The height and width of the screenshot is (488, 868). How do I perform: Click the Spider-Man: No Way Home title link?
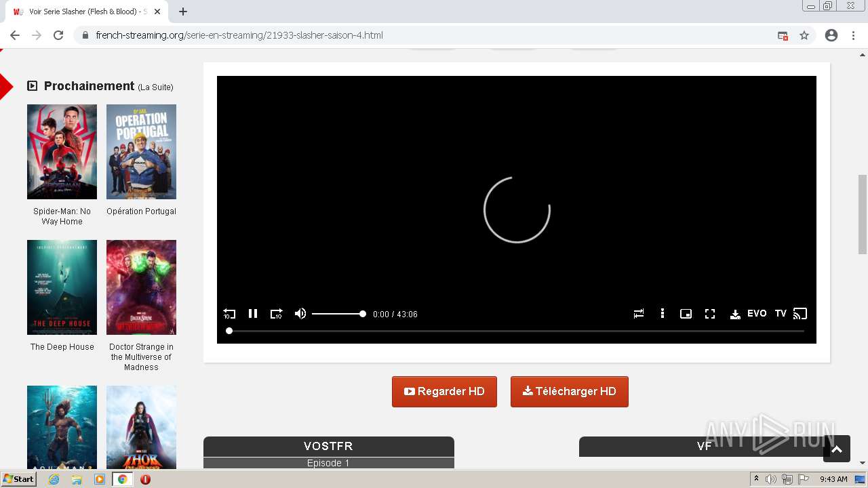point(62,216)
